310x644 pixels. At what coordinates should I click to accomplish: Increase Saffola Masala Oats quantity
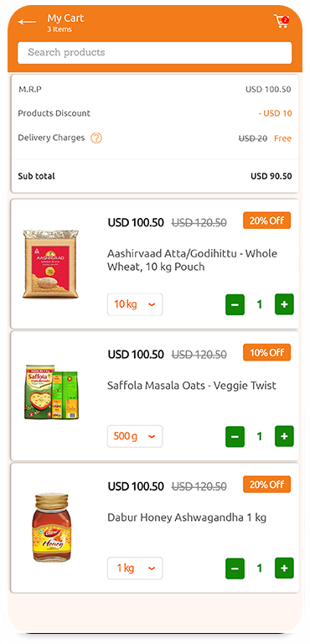click(284, 436)
